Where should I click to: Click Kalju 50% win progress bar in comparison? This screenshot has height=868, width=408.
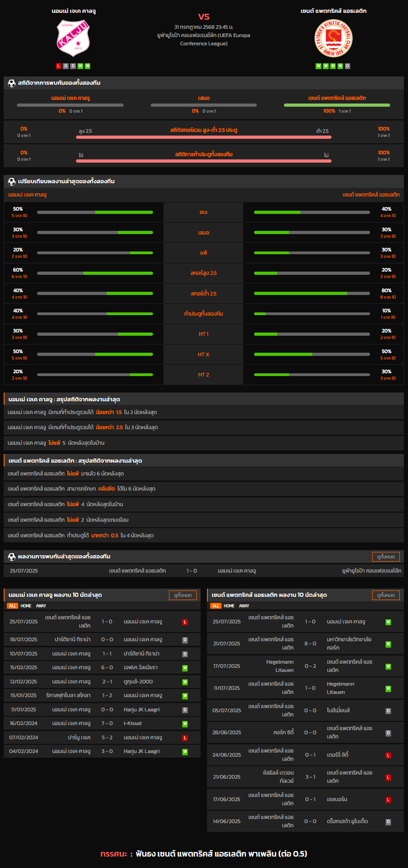[95, 212]
